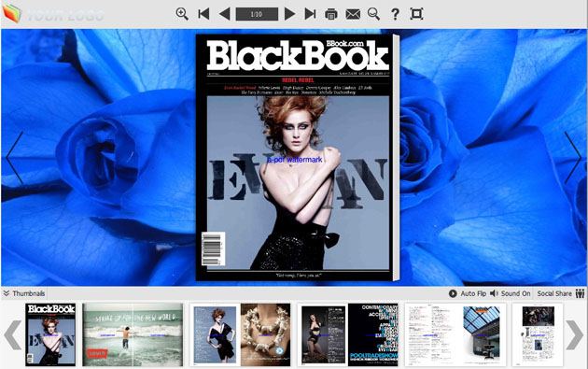Open the text and building spread thumbnail
The image size is (588, 369).
pyautogui.click(x=455, y=334)
